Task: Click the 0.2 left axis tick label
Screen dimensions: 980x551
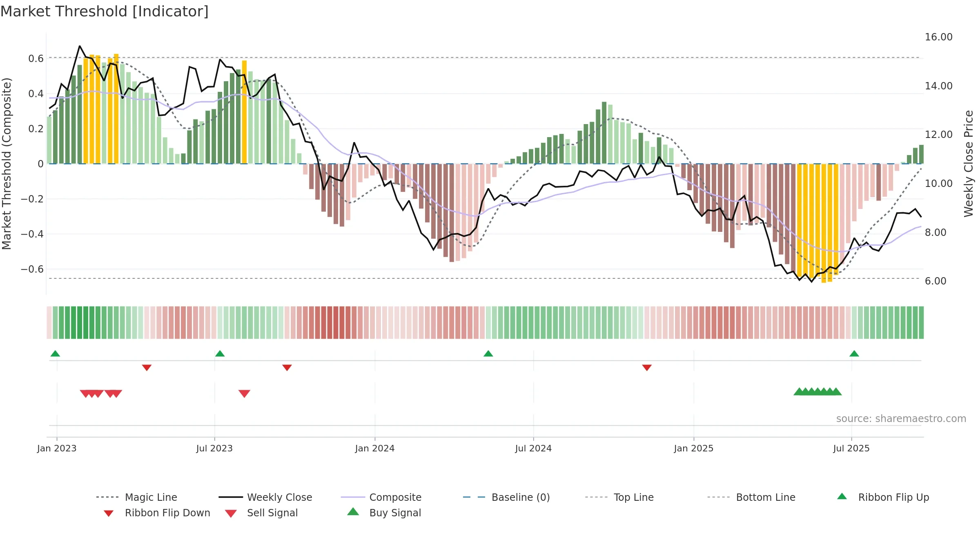Action: [36, 129]
